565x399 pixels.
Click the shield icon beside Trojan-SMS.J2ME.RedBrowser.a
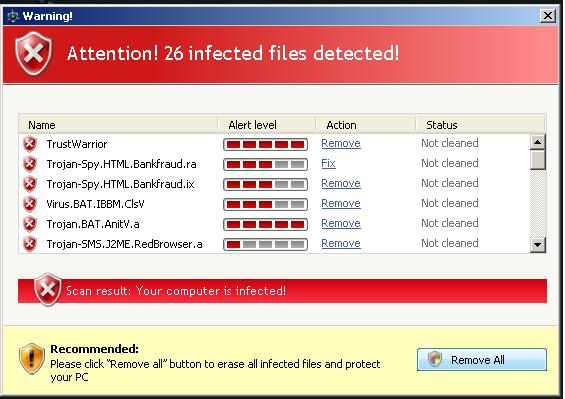[30, 244]
